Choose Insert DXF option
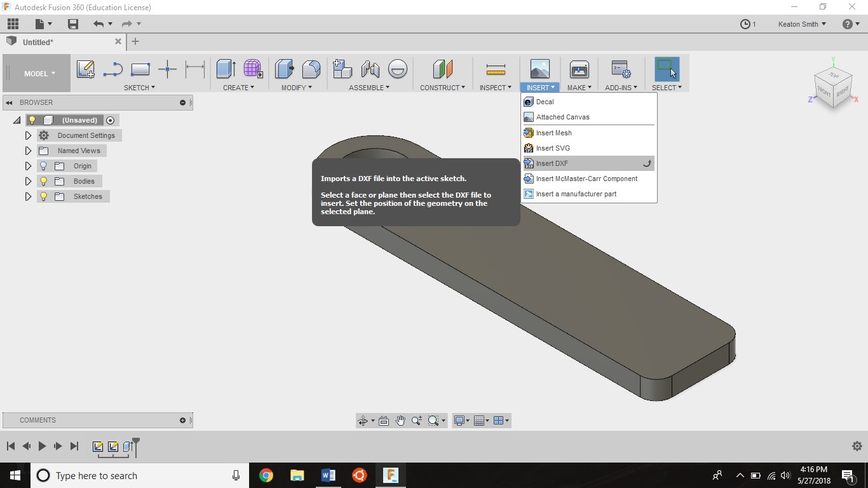Viewport: 868px width, 488px height. 588,163
